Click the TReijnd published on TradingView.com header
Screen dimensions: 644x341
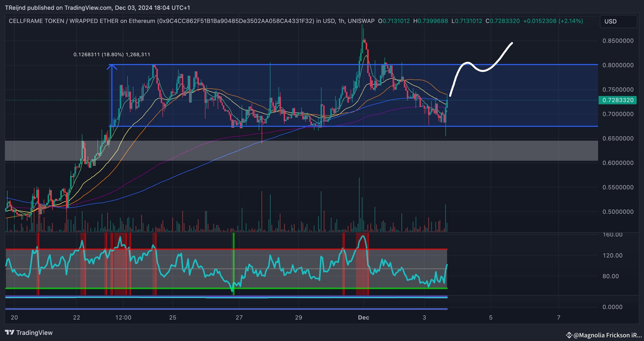pos(97,8)
